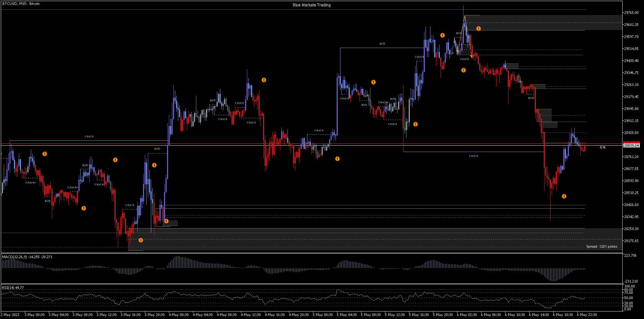
Task: Click the '4 May 00:30' time label
Action: click(179, 315)
